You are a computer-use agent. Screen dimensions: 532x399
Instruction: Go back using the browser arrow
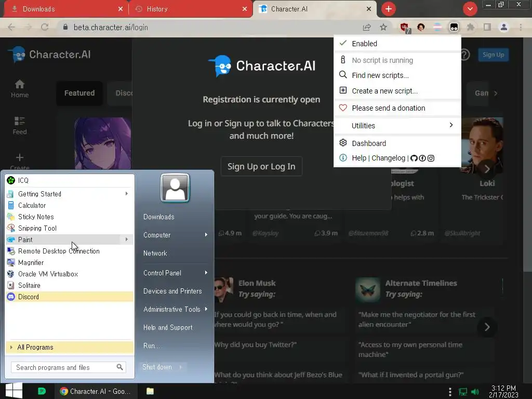pyautogui.click(x=11, y=27)
